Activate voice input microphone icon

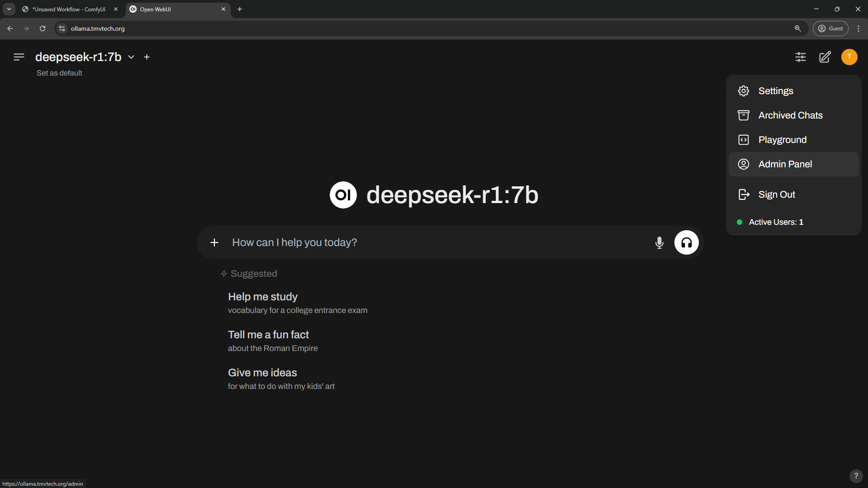tap(659, 243)
